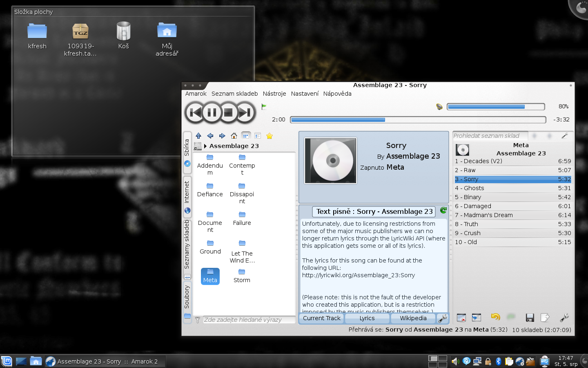Screen dimensions: 588x368
Task: Click the green bookmark flag icon
Action: click(264, 107)
